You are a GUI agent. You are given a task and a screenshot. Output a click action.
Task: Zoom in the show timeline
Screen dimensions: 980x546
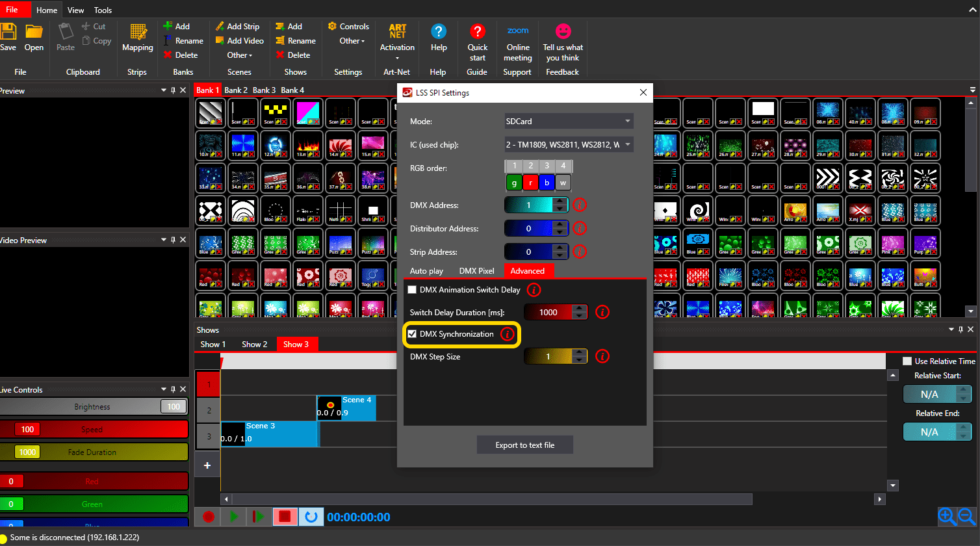[x=947, y=517]
